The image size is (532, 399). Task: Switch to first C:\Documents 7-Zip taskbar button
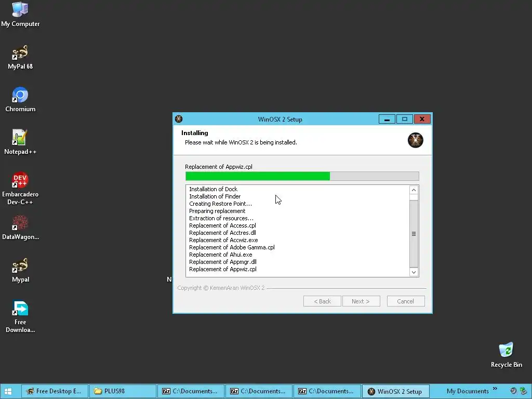click(191, 391)
